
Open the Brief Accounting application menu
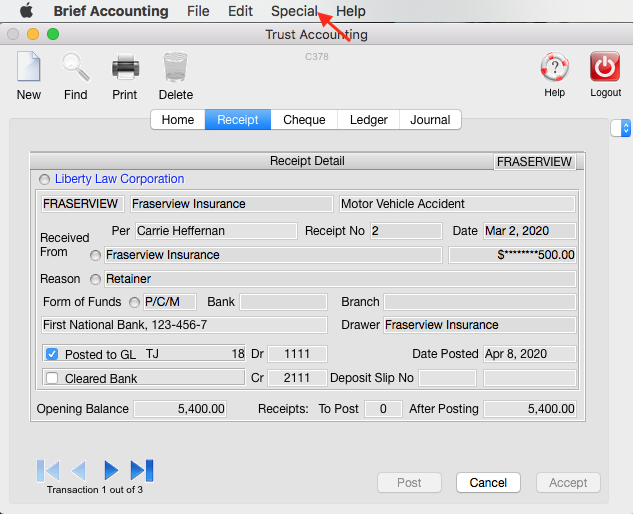click(111, 11)
